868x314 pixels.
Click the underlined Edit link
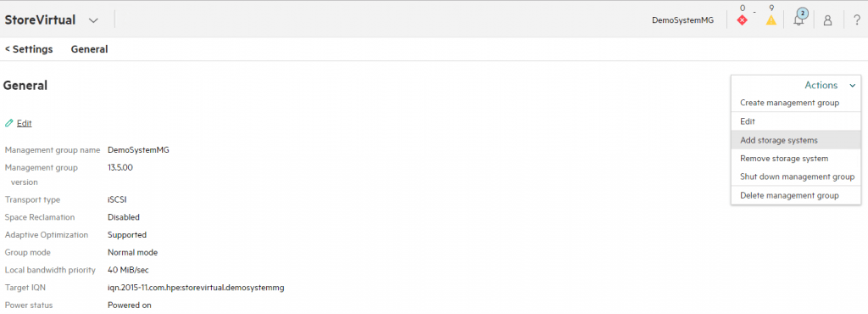tap(25, 123)
